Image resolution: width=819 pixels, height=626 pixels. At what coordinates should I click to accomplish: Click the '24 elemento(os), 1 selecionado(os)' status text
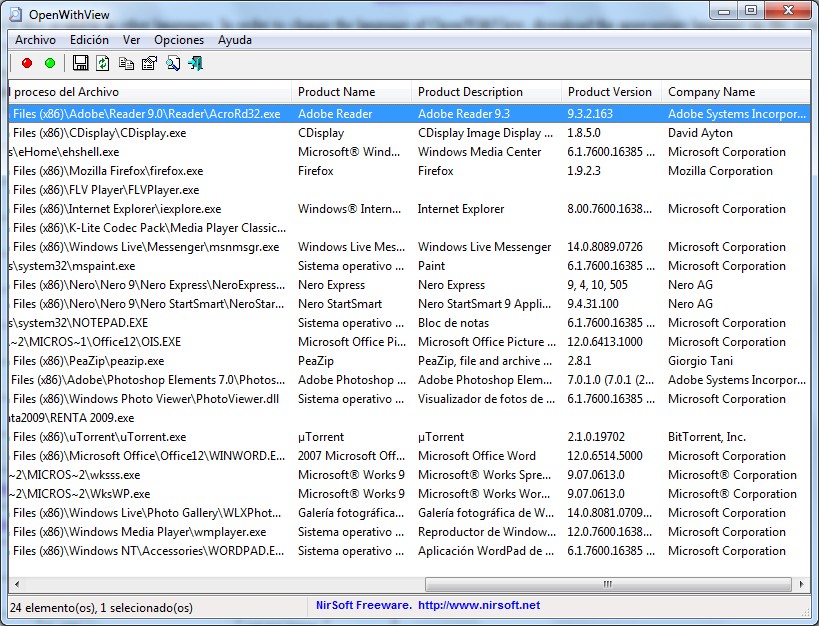click(101, 608)
